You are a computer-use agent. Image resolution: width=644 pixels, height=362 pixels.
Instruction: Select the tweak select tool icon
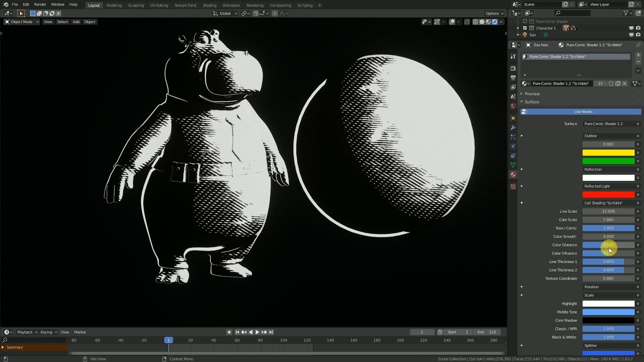pos(21,14)
